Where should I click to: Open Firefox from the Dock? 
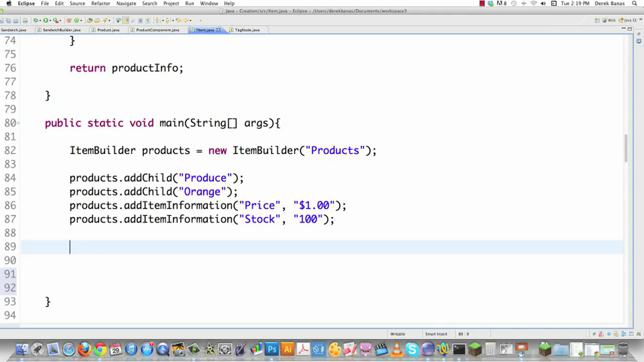84,349
